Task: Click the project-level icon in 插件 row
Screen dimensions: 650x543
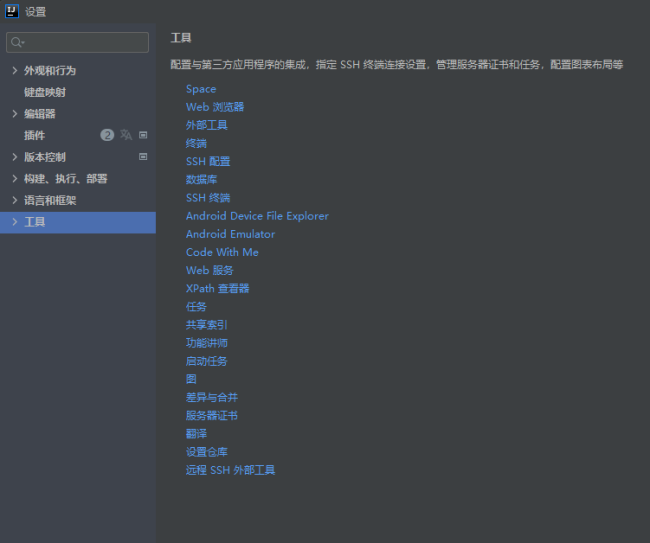Action: click(x=143, y=135)
